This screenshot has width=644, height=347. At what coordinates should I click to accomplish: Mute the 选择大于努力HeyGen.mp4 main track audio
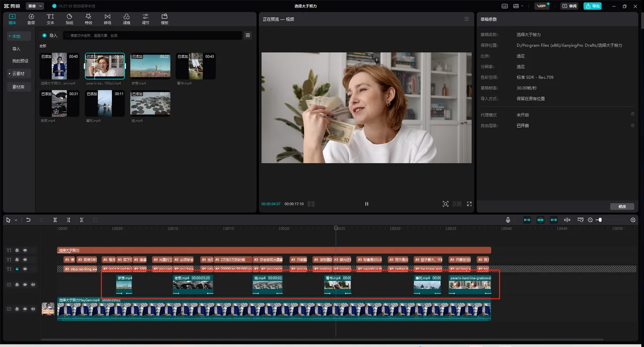33,309
